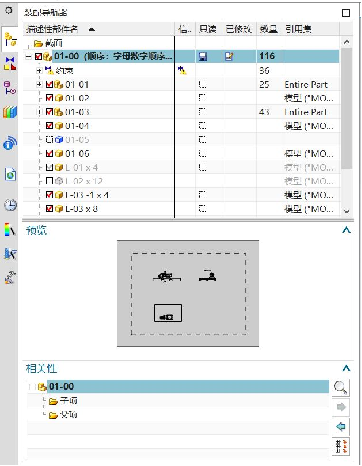Image resolution: width=362 pixels, height=466 pixels.
Task: Toggle the checkbox of assembly 01-00
Action: pyautogui.click(x=38, y=56)
